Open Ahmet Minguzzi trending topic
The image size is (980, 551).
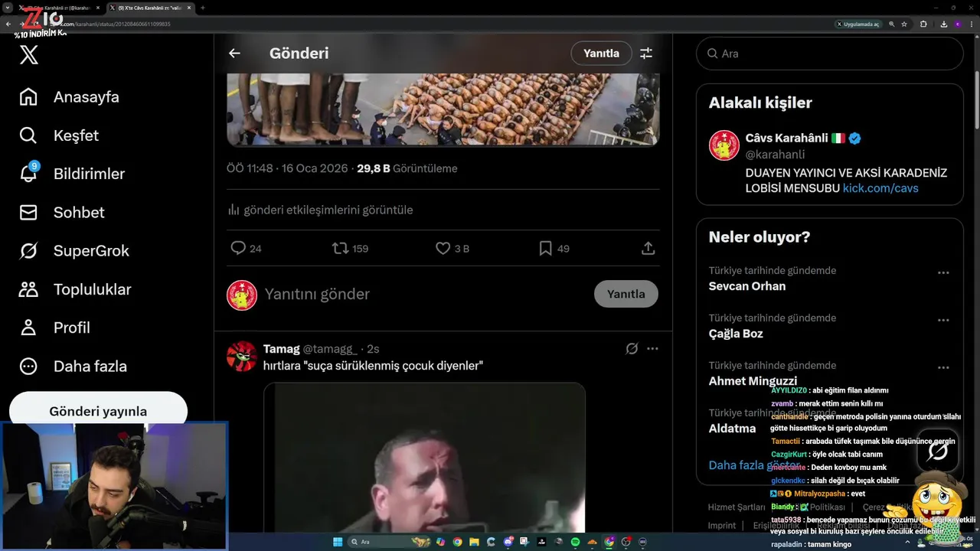pos(753,381)
